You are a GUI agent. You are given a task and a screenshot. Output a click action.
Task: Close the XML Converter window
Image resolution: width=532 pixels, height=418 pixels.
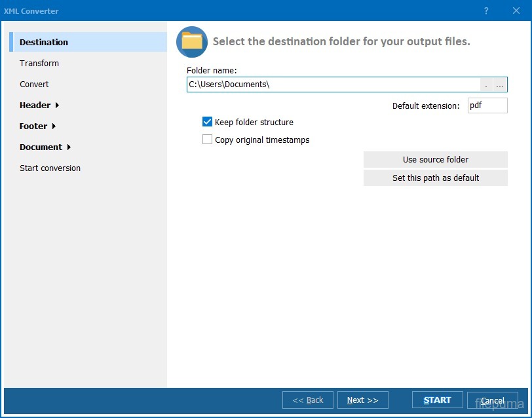pyautogui.click(x=516, y=11)
